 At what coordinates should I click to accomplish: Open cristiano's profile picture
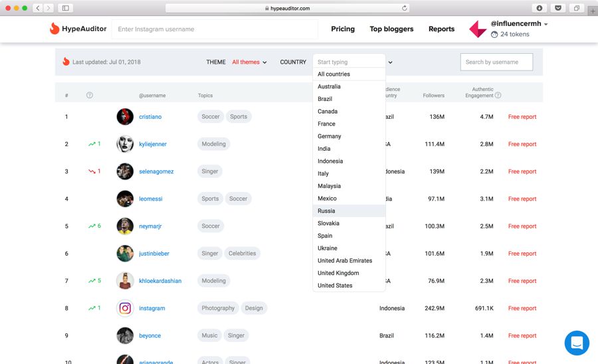pos(125,117)
